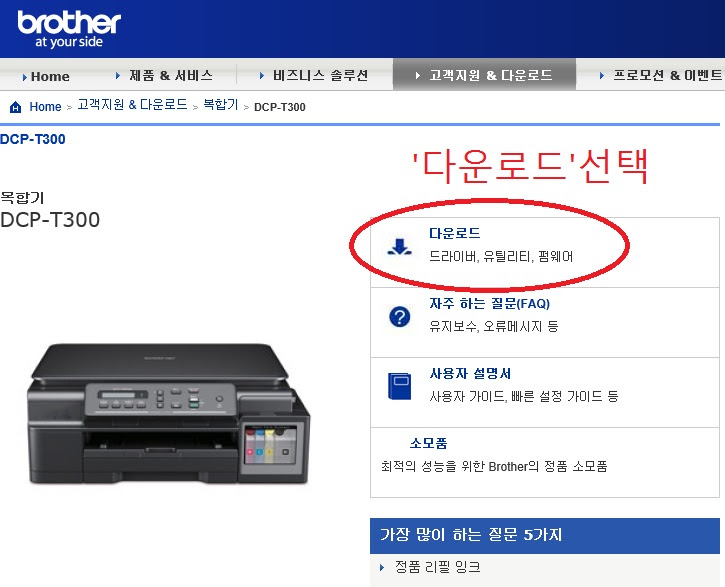The width and height of the screenshot is (725, 587).
Task: Click the 고객지원 & 다운로드 breadcrumb link
Action: click(132, 105)
